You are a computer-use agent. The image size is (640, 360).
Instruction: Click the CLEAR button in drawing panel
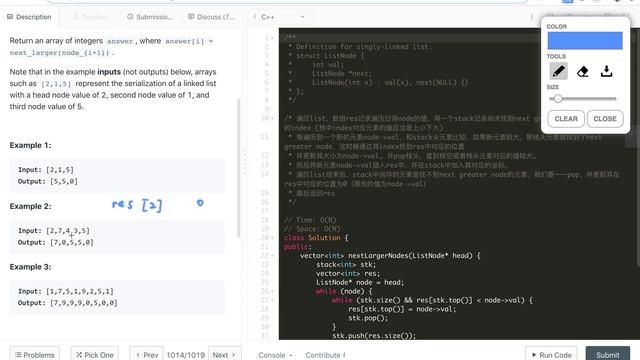(566, 119)
